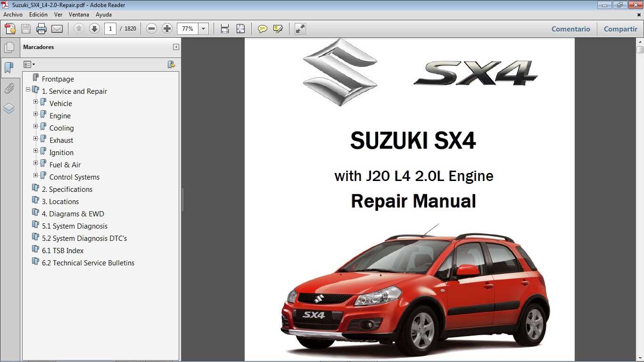644x362 pixels.
Task: Click the email envelope icon
Action: tap(57, 29)
